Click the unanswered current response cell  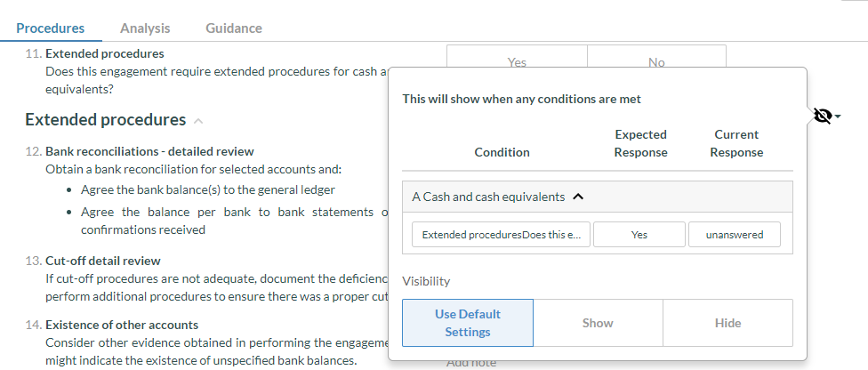pyautogui.click(x=736, y=235)
